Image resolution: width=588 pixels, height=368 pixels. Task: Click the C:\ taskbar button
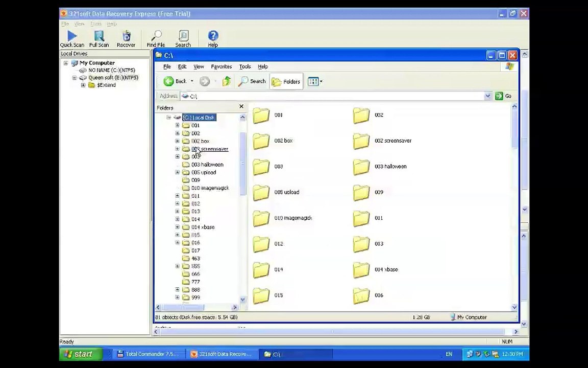point(296,354)
